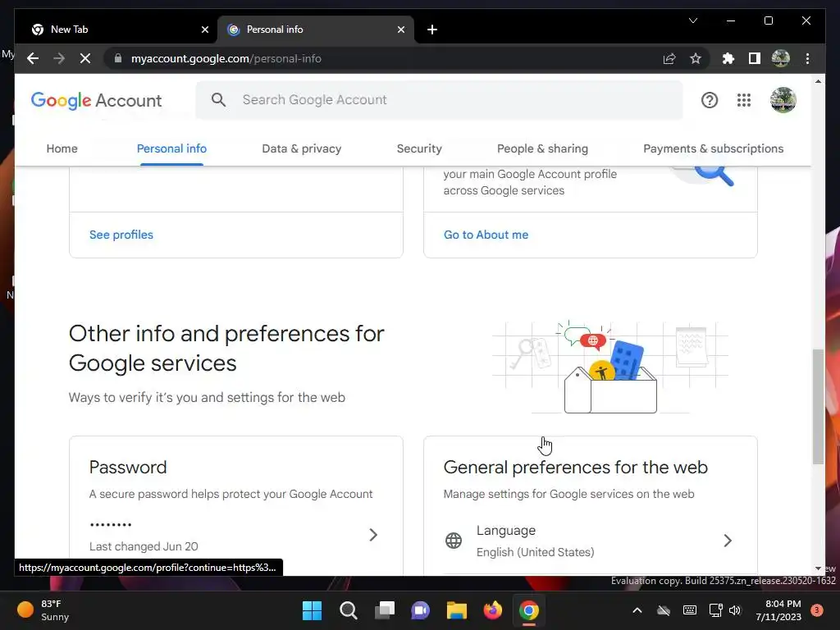
Task: Click the Google Account logo
Action: coord(97,100)
